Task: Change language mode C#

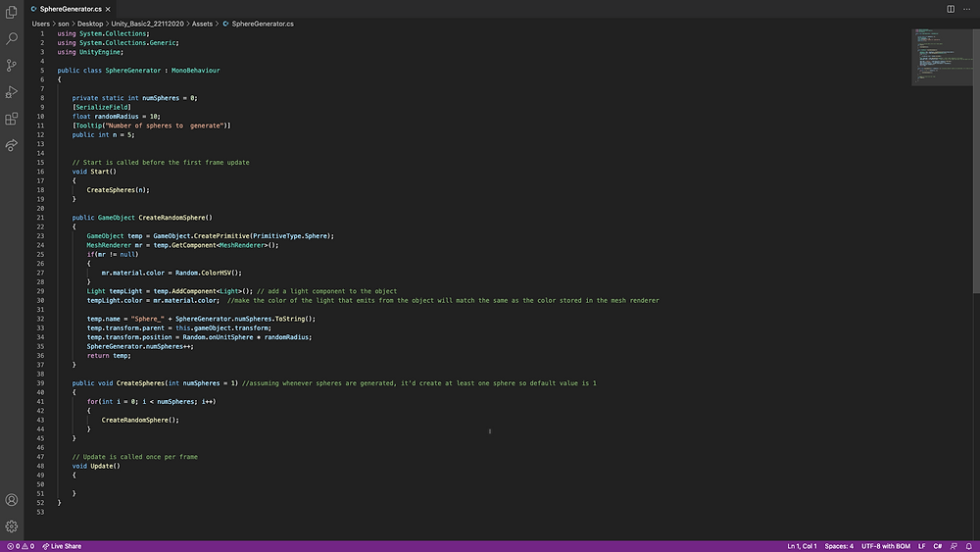Action: point(938,546)
